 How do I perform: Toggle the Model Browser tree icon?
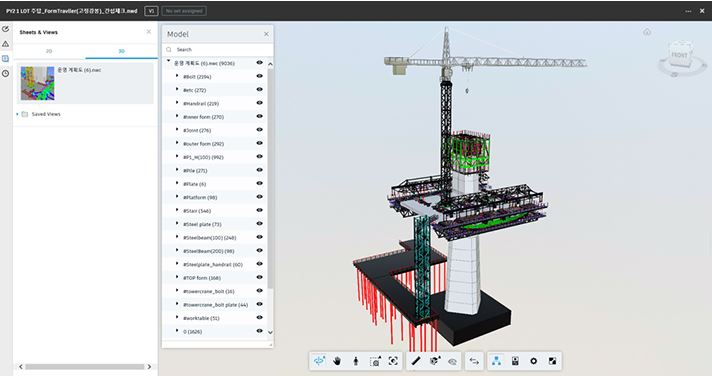[x=496, y=361]
